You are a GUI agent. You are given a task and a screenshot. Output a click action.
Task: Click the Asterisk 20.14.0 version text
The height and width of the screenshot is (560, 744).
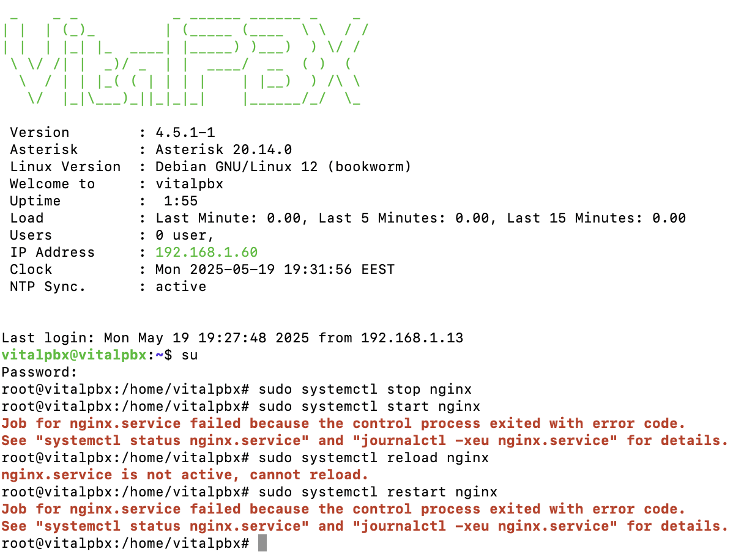tap(223, 150)
